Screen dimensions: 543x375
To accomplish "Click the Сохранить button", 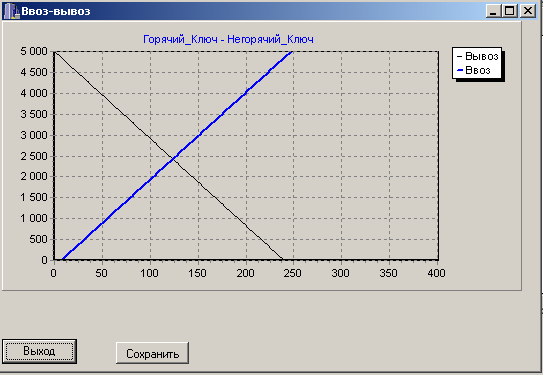I will point(152,353).
